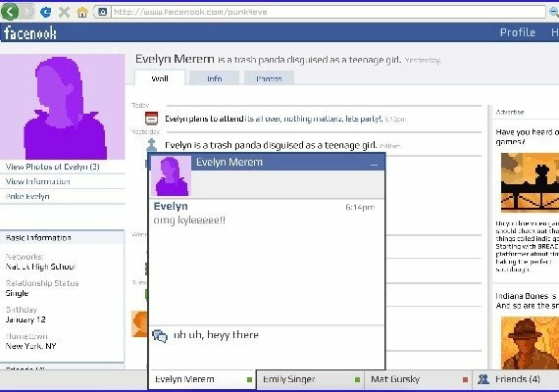Viewport: 559px width, 392px height.
Task: Reload the page with the blue refresh icon
Action: (x=46, y=12)
